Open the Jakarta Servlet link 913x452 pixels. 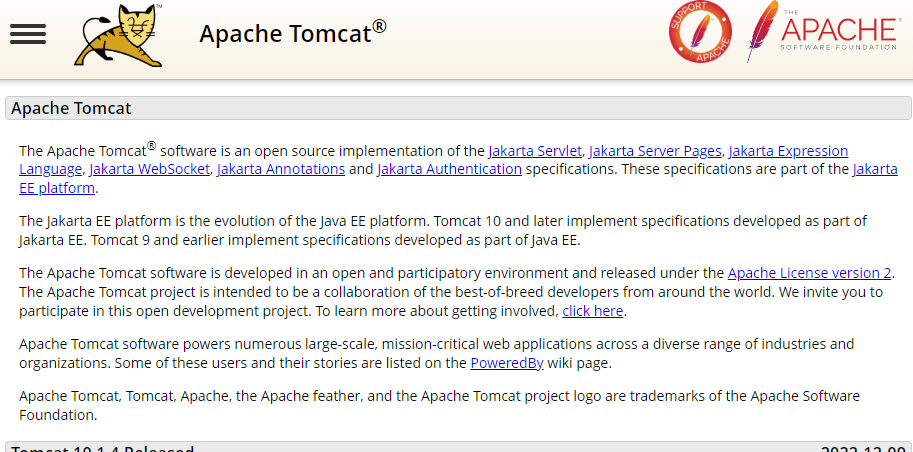[x=535, y=151]
